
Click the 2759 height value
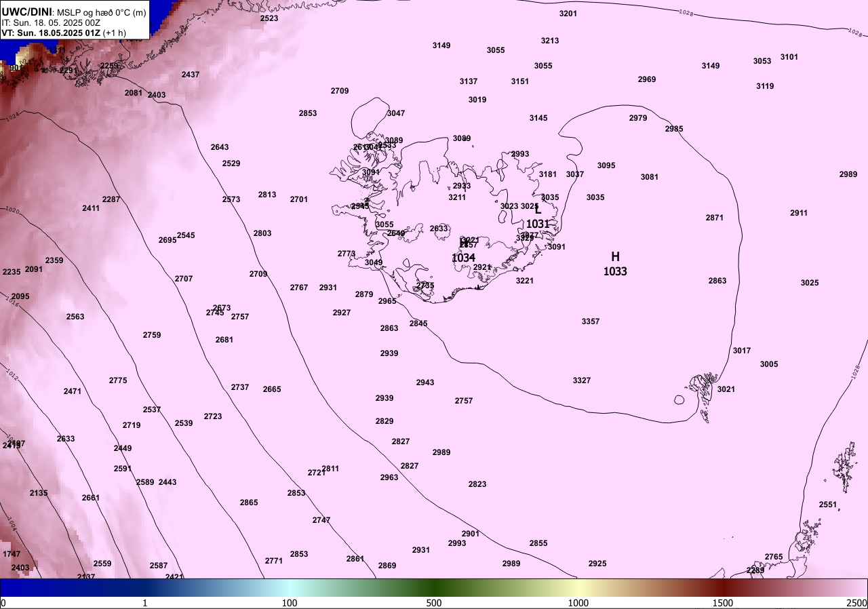(152, 335)
